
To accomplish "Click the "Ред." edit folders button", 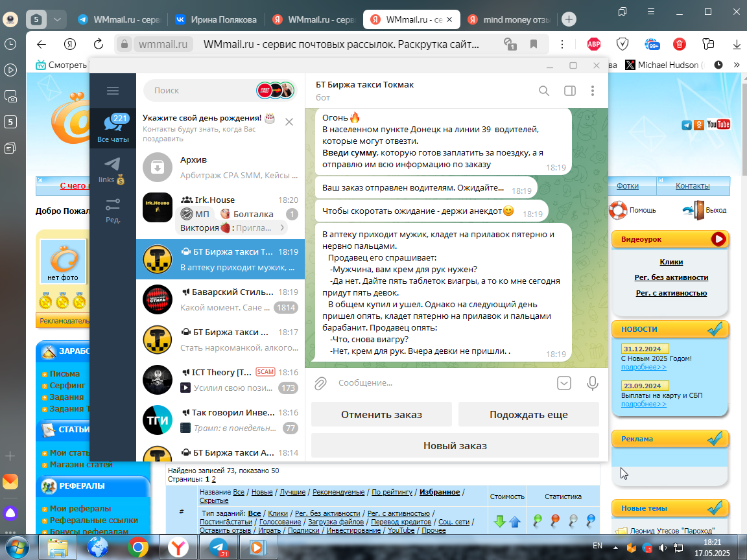I will pyautogui.click(x=113, y=211).
